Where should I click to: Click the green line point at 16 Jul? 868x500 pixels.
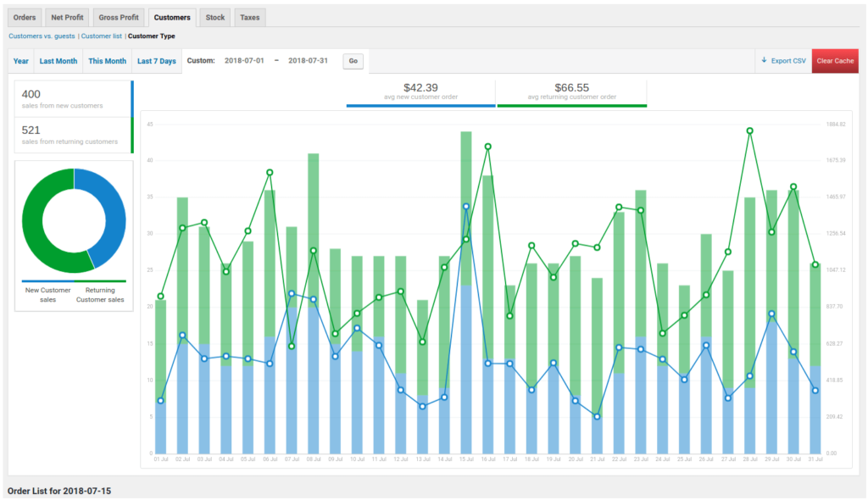pyautogui.click(x=487, y=147)
